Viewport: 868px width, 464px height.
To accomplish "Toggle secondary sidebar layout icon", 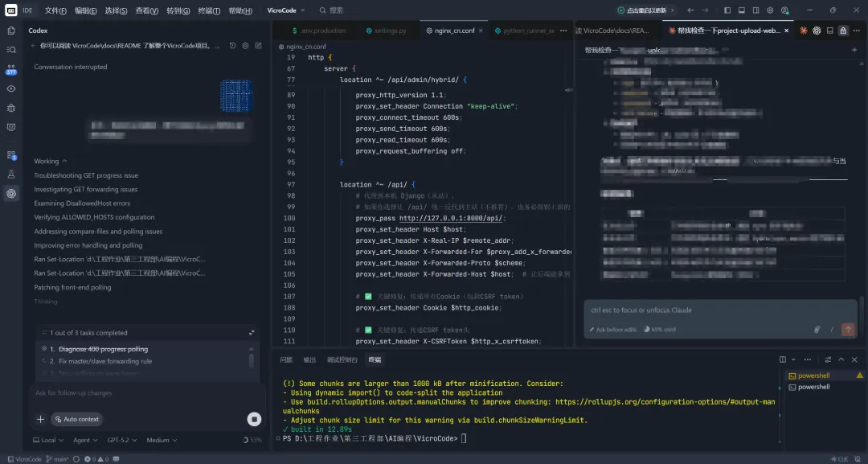I will point(755,10).
